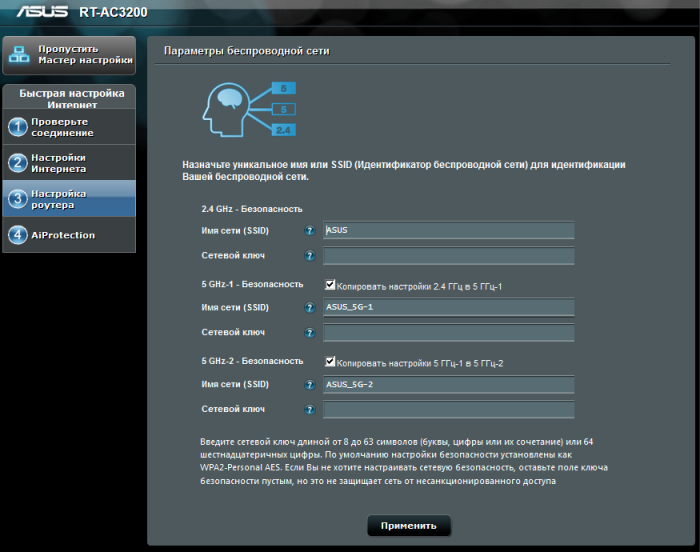Image resolution: width=700 pixels, height=552 pixels.
Task: Click help icon for 2.4 GHz network key
Action: coord(309,255)
